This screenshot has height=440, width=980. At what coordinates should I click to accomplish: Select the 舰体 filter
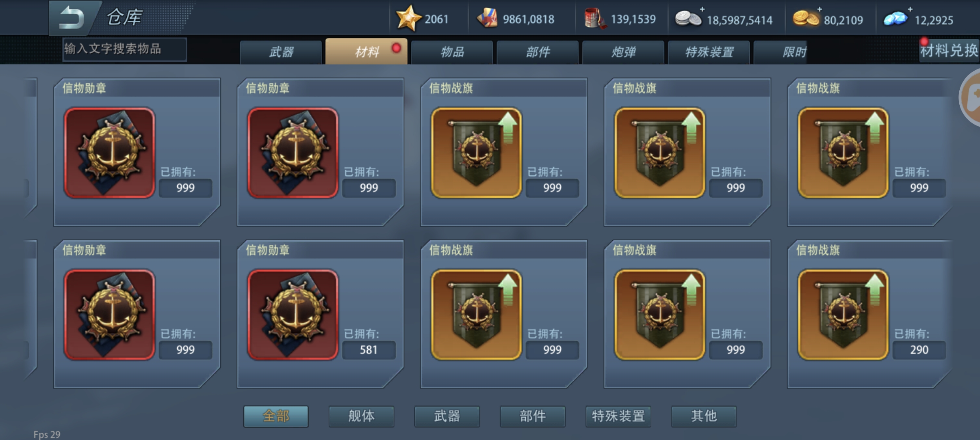coord(361,416)
